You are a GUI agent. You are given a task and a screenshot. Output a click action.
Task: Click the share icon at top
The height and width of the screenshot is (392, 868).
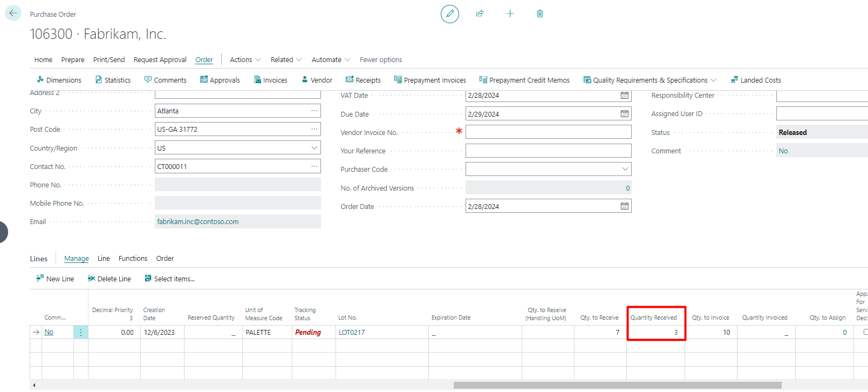[x=480, y=13]
